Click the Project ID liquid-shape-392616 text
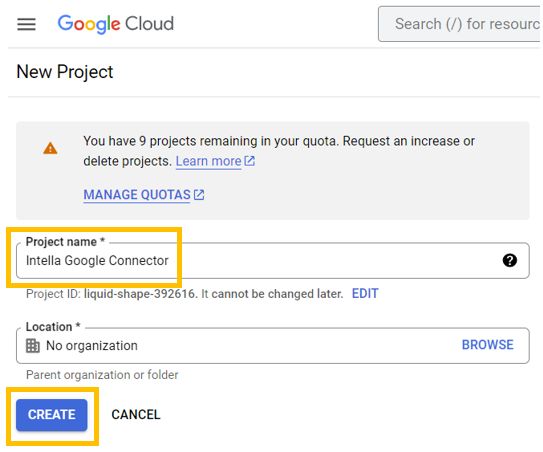The height and width of the screenshot is (452, 543). pyautogui.click(x=140, y=294)
